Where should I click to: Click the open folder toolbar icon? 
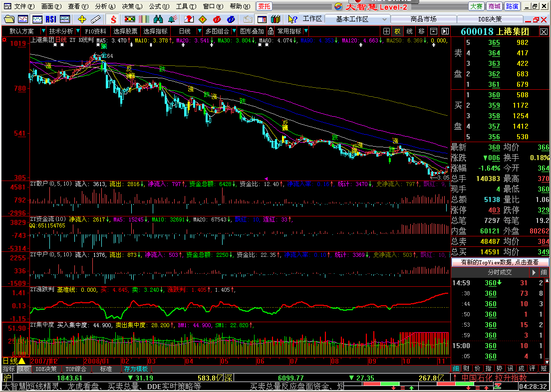click(x=9, y=19)
